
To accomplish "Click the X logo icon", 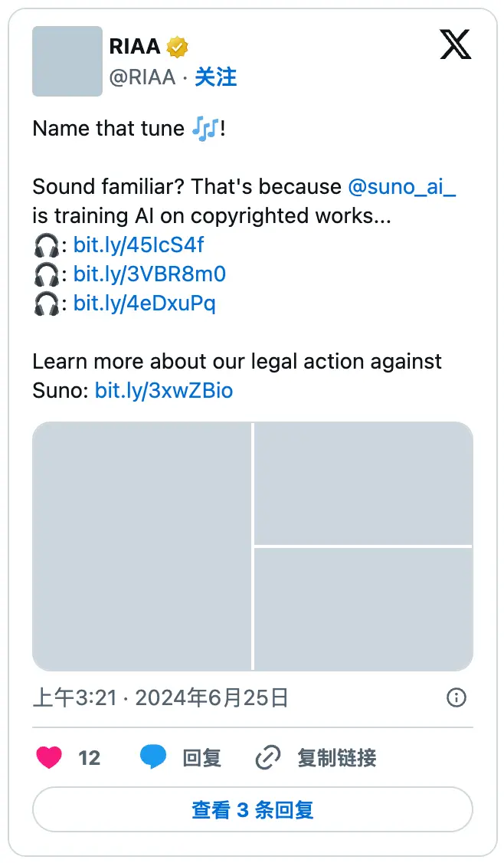I will point(456,45).
